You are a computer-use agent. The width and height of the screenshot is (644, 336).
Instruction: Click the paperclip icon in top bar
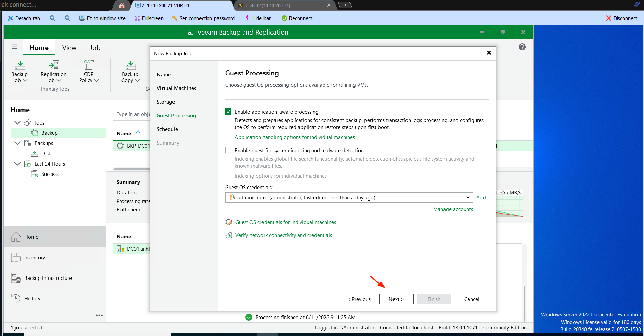tap(637, 4)
